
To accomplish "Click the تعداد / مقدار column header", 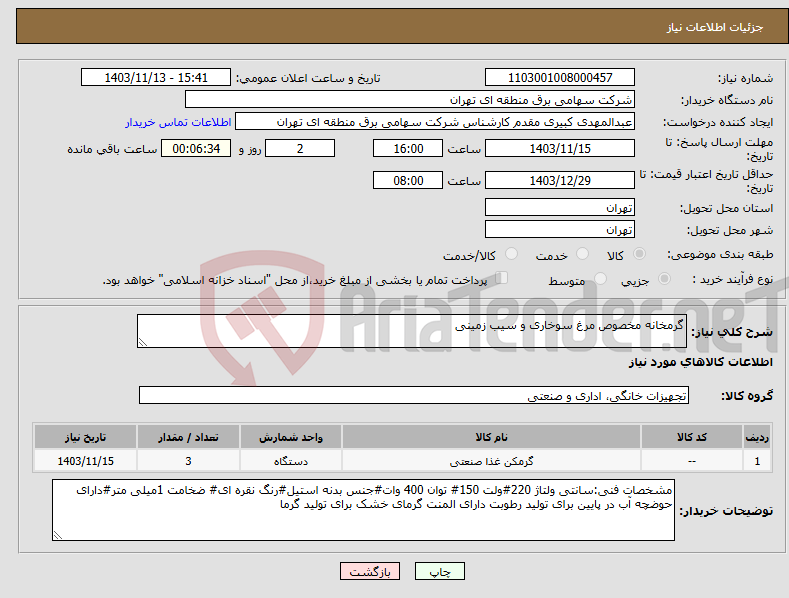I will click(x=188, y=437).
